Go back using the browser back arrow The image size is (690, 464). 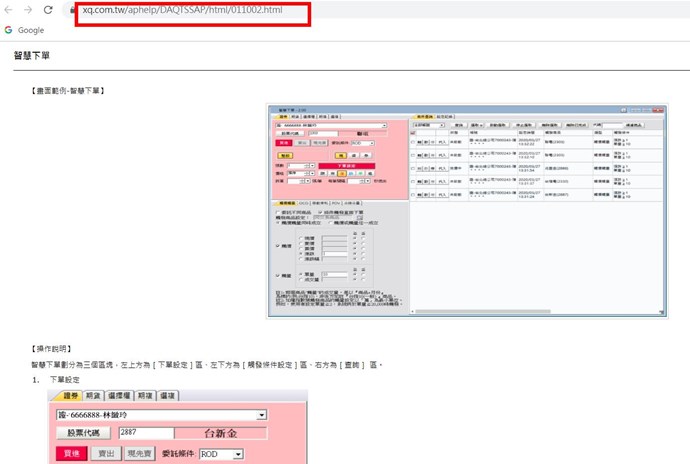(8, 10)
